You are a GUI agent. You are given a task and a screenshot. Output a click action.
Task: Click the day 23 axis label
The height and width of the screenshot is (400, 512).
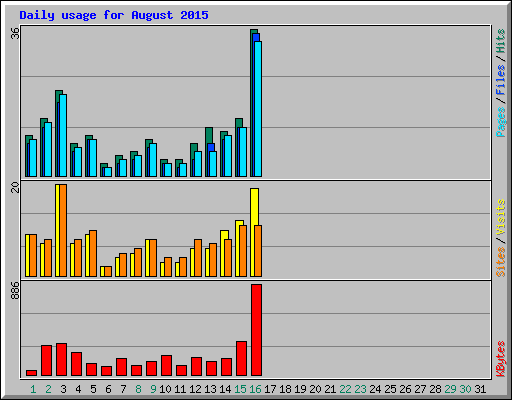[360, 389]
